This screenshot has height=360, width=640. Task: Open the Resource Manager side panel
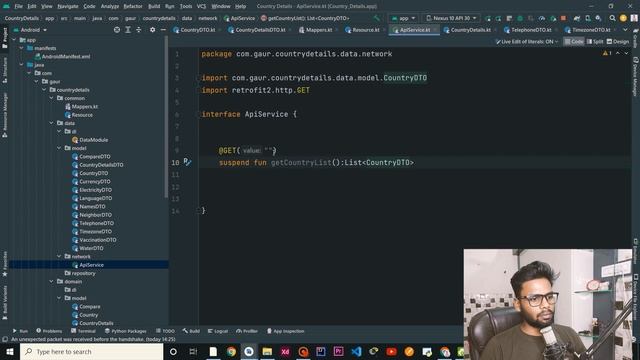(x=5, y=115)
